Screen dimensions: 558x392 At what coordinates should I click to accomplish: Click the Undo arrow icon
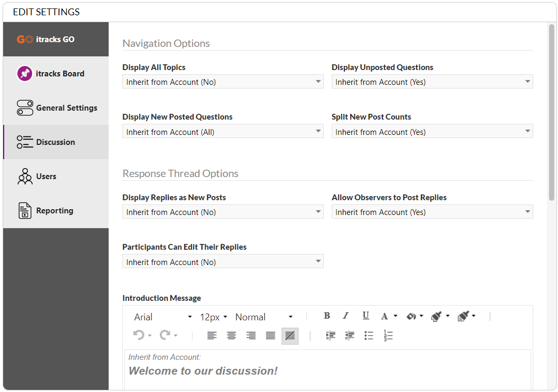coord(139,335)
